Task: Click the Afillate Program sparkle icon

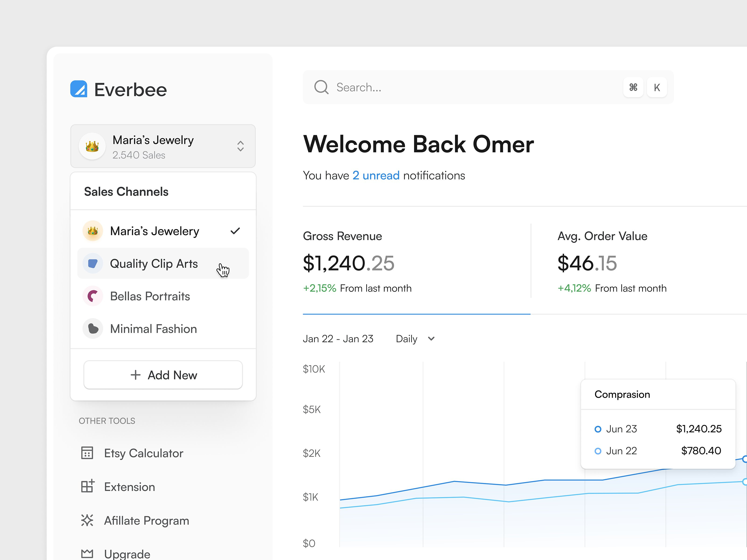Action: [x=87, y=520]
